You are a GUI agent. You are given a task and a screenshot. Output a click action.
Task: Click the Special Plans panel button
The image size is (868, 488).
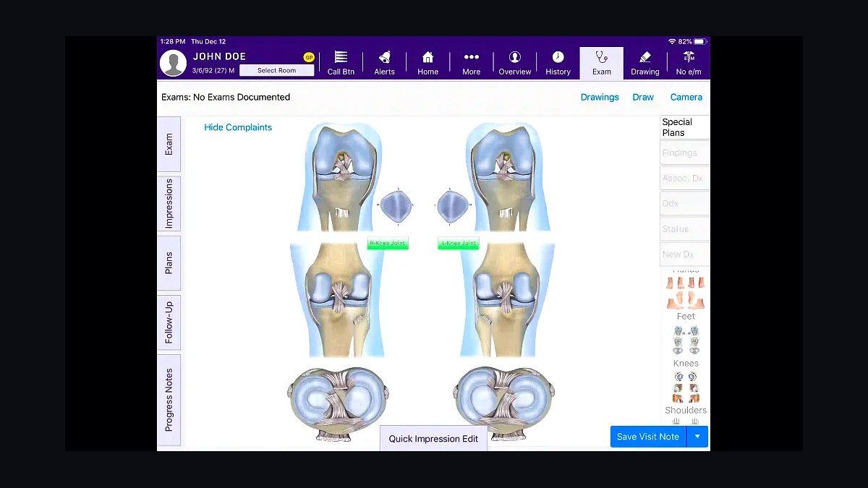click(x=685, y=127)
